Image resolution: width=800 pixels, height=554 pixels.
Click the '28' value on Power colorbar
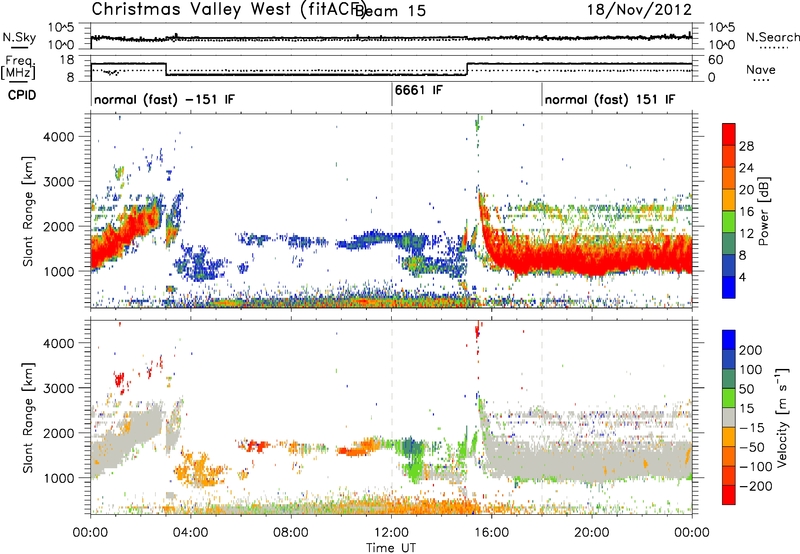(x=746, y=146)
